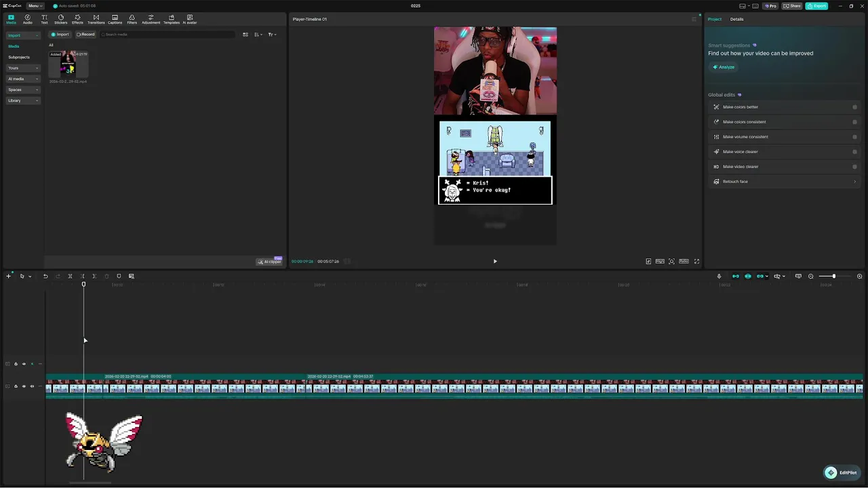The height and width of the screenshot is (488, 868).
Task: Toggle Make colors consistent switch
Action: (854, 122)
